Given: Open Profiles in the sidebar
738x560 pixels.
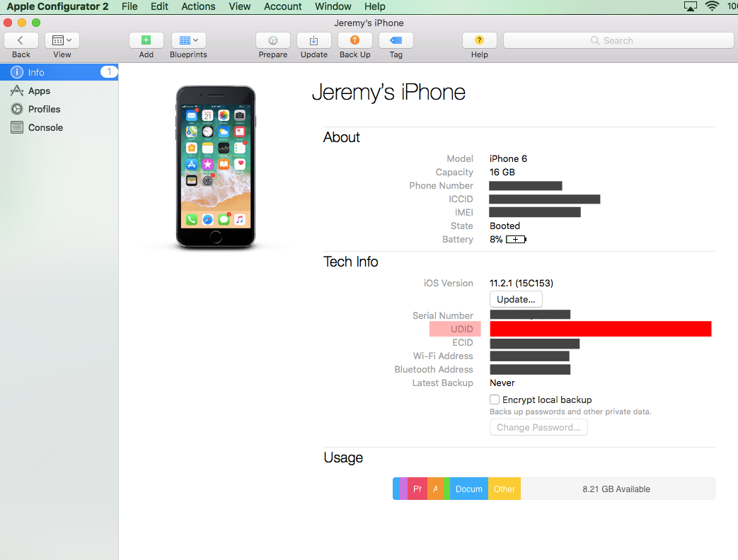Looking at the screenshot, I should pos(44,109).
